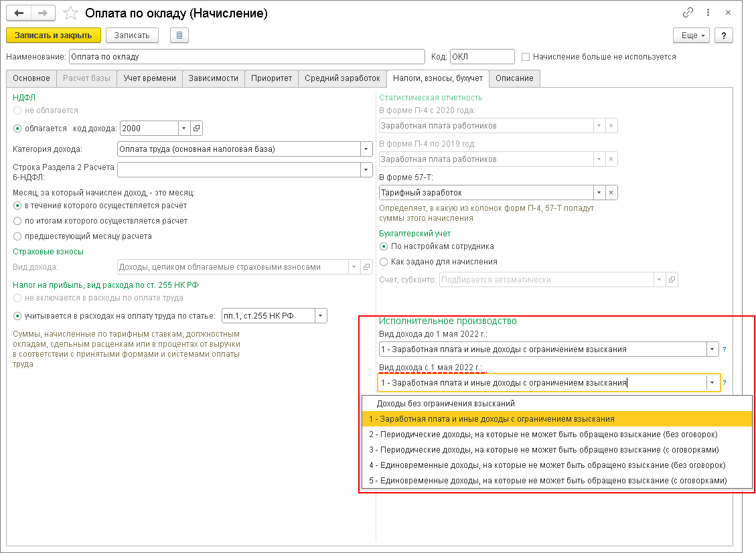Select НДФЛ 'облагается' option
Viewport: 756px width, 553px height.
click(x=17, y=129)
